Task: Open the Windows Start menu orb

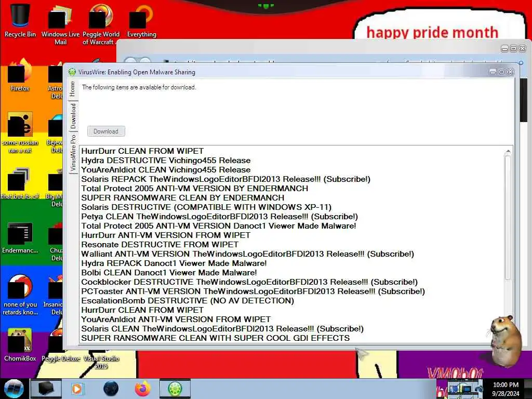Action: 14,389
